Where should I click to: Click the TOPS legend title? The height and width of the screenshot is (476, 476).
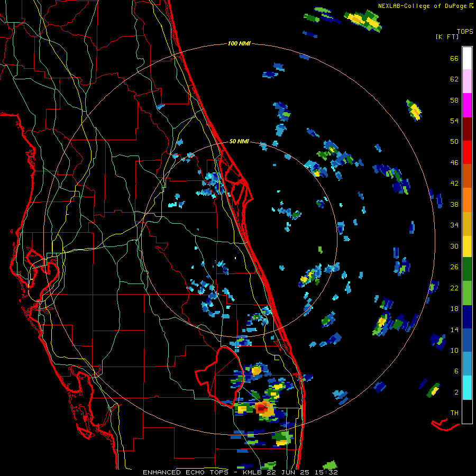pyautogui.click(x=465, y=32)
